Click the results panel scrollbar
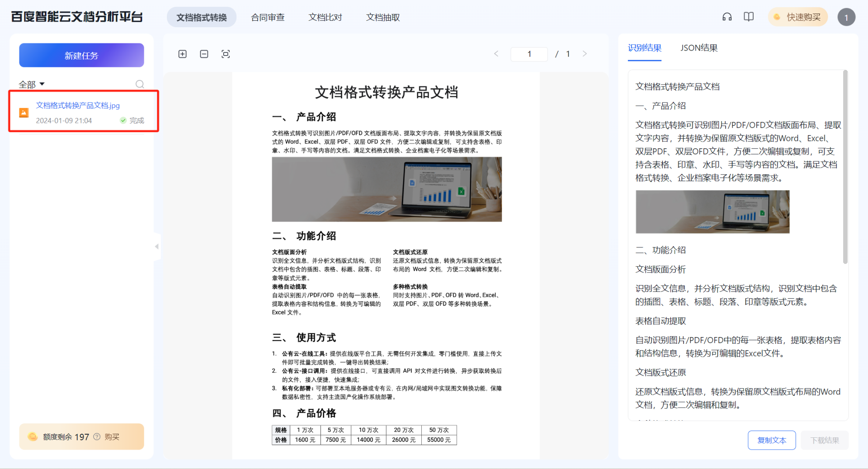 pos(845,167)
